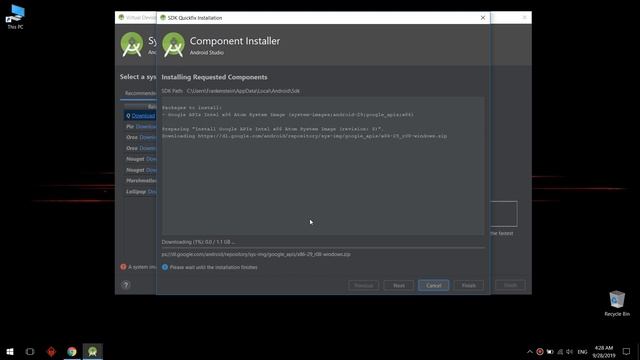Click the SDK Path text line

[230, 91]
